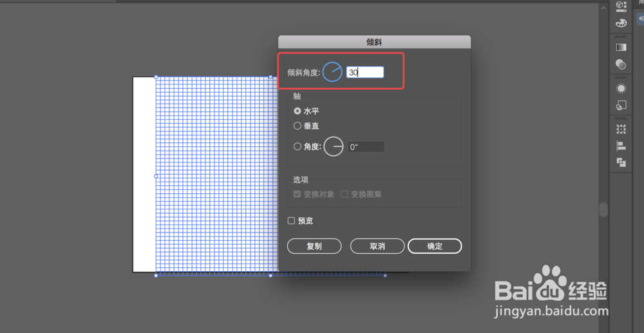Open the Align panel icon
The height and width of the screenshot is (333, 644).
(x=621, y=146)
